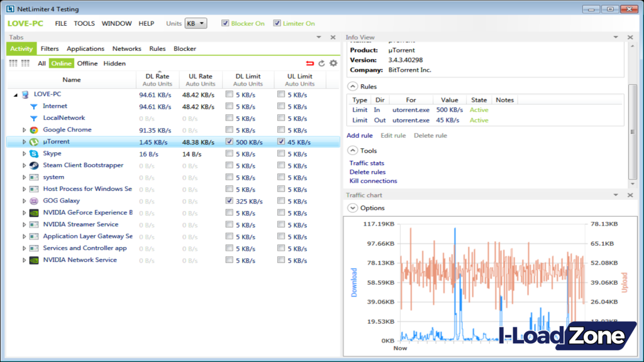
Task: Click the GOG Galaxy process icon
Action: point(33,201)
